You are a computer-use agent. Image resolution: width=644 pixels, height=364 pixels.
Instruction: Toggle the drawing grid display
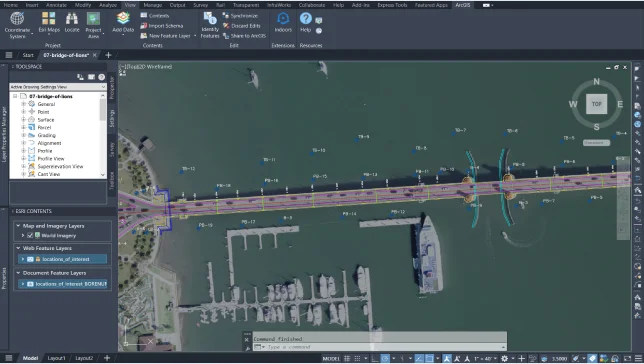[347, 359]
